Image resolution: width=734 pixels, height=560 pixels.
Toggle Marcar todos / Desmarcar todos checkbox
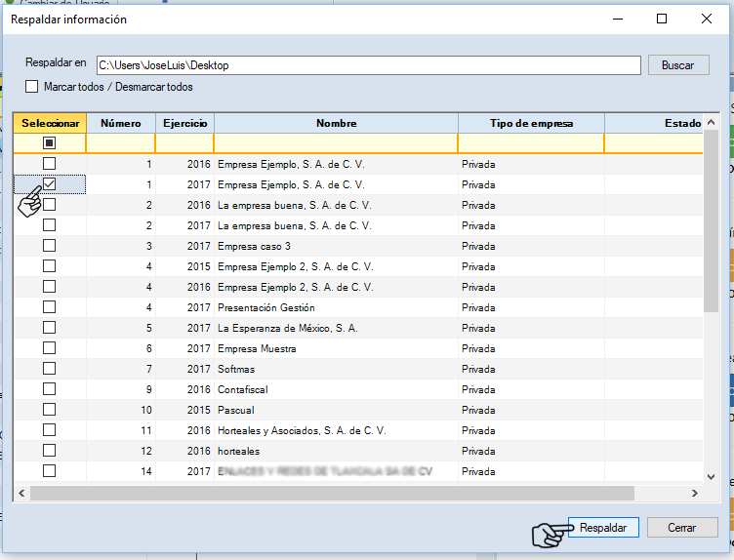pos(32,87)
